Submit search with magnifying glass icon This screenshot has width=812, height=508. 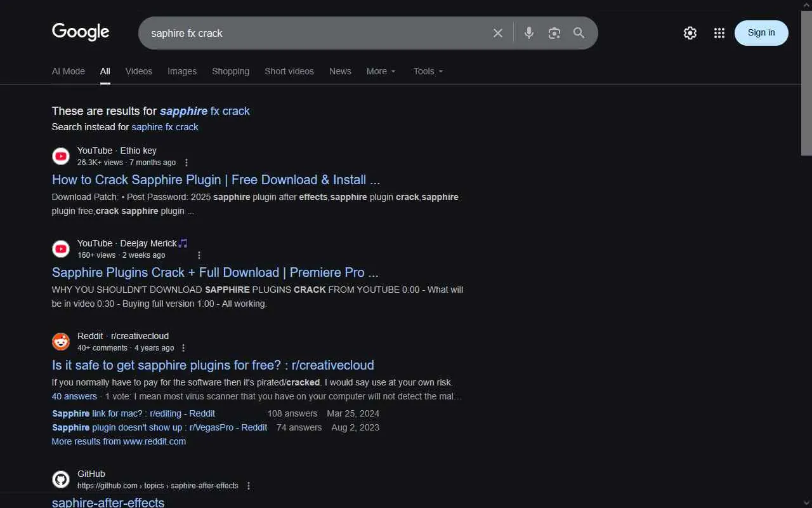(579, 33)
